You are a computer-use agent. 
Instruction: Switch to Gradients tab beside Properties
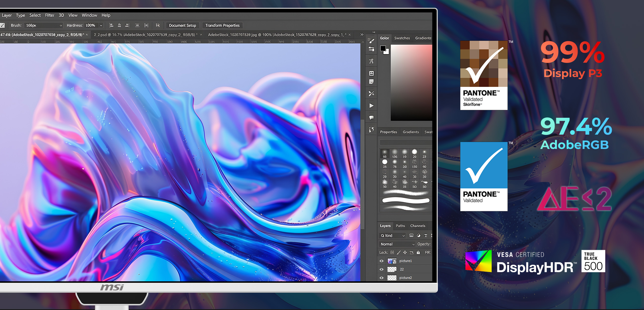(x=411, y=132)
